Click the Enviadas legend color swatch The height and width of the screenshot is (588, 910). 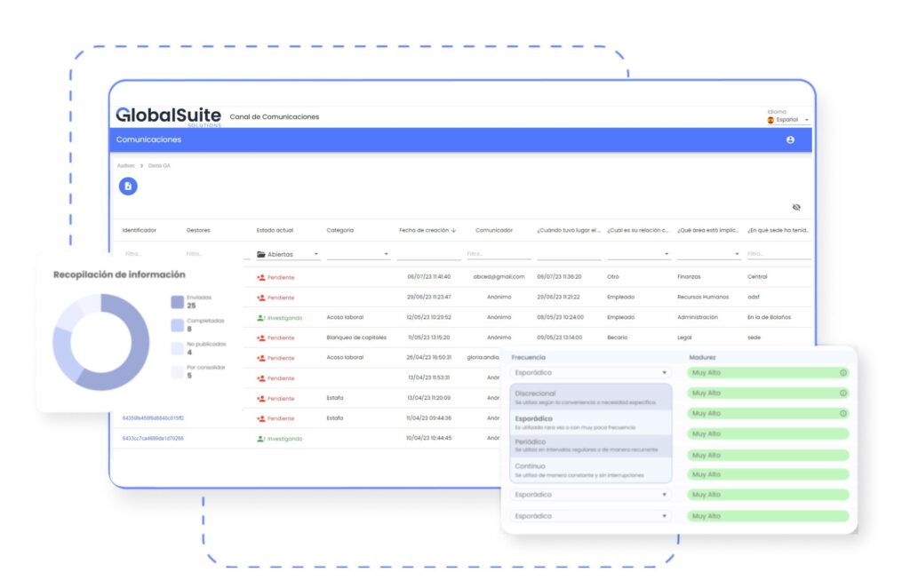tap(177, 302)
